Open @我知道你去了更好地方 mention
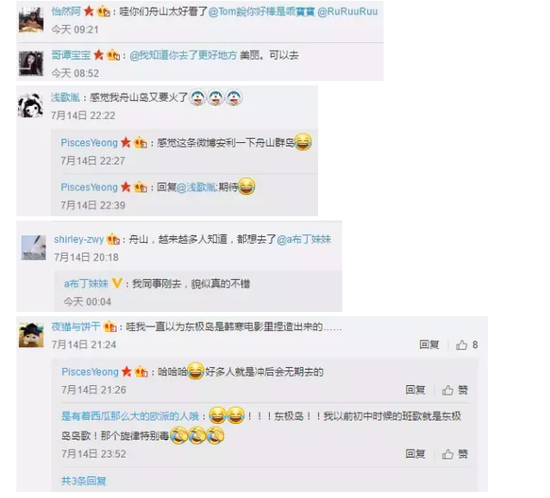This screenshot has height=498, width=550. pos(183,55)
